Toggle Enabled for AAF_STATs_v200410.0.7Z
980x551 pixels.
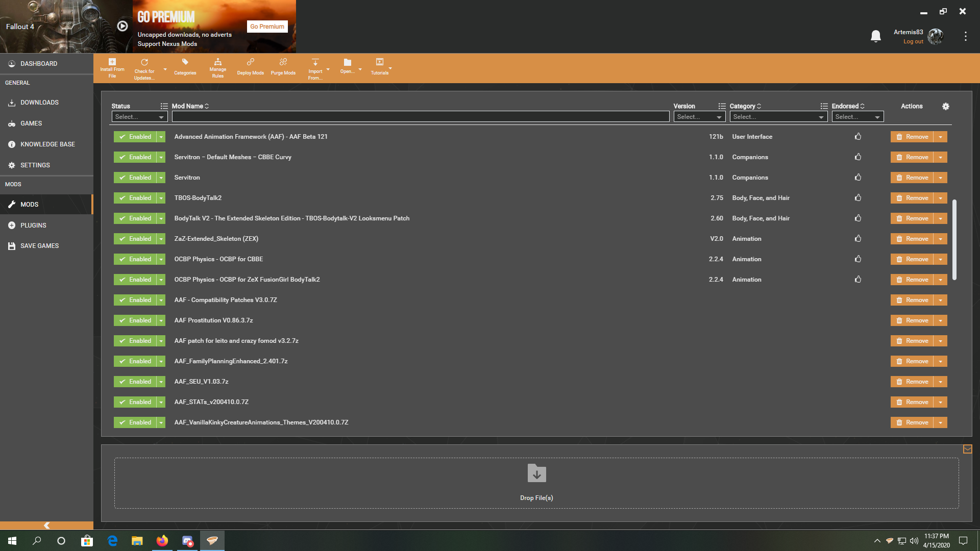pyautogui.click(x=135, y=402)
